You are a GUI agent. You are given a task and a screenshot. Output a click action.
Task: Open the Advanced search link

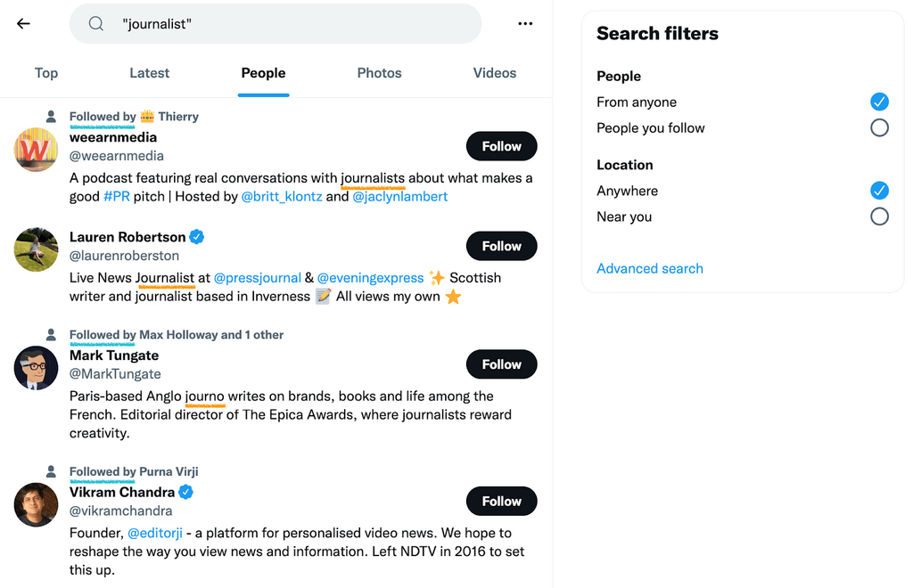click(649, 268)
